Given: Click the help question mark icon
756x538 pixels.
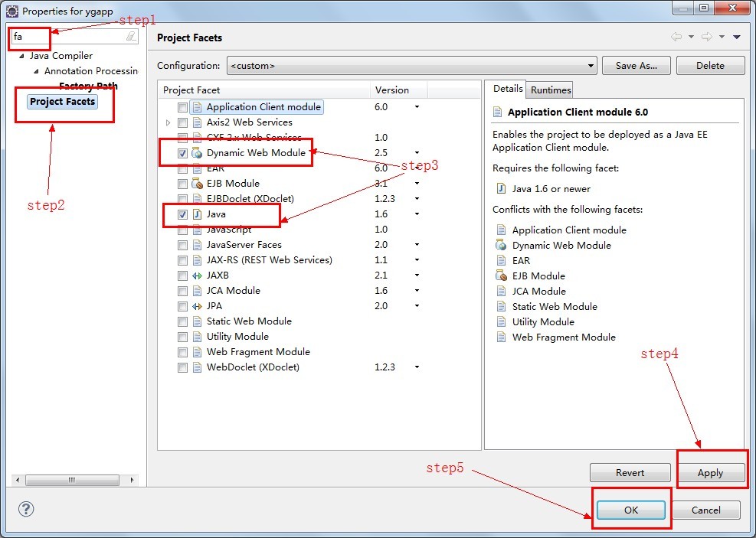Looking at the screenshot, I should tap(26, 509).
